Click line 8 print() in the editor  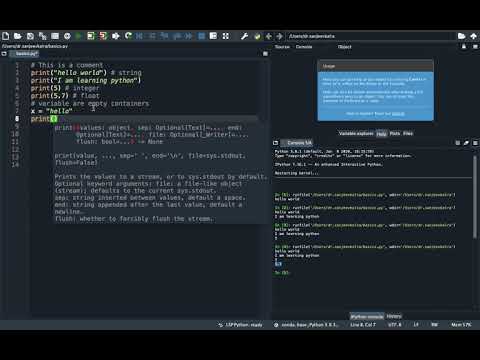click(44, 119)
